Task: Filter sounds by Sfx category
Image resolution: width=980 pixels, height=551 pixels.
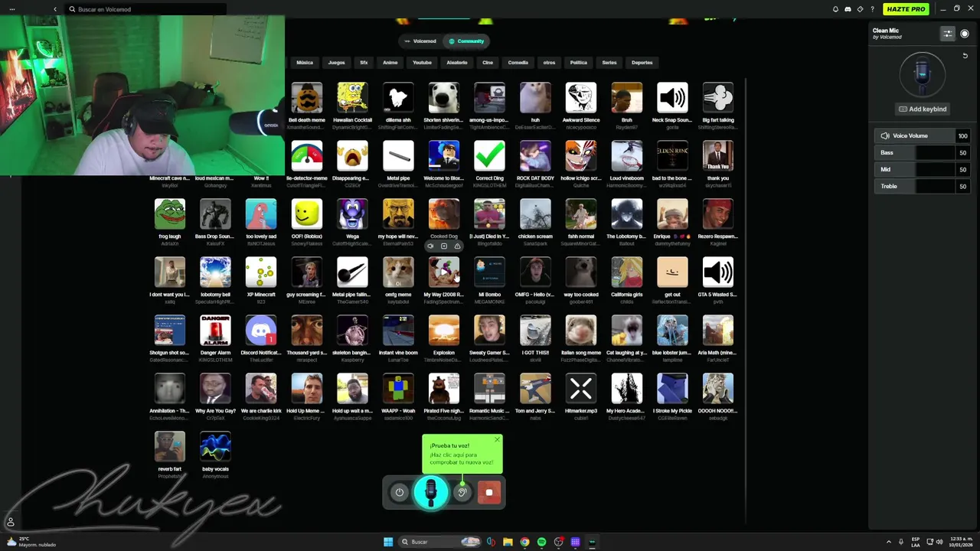Action: pyautogui.click(x=364, y=63)
